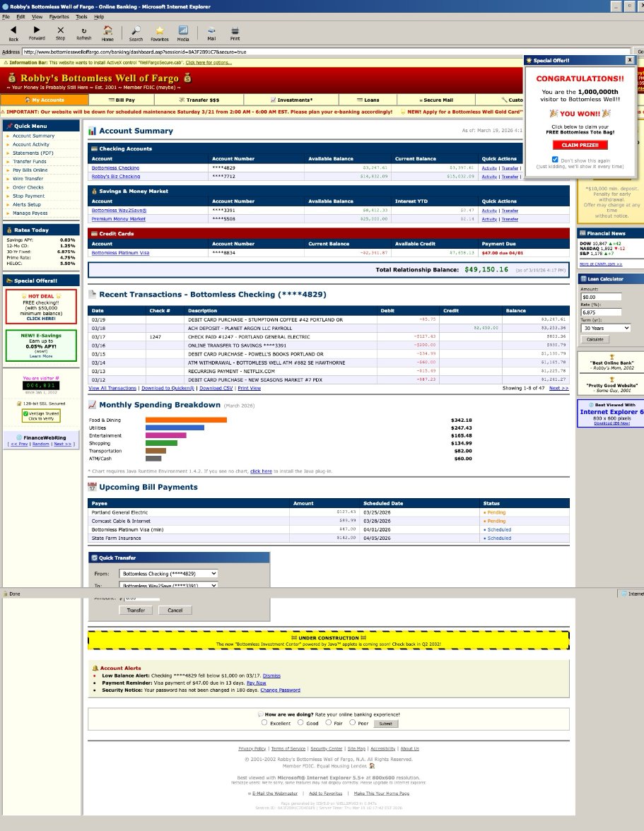The image size is (644, 831).
Task: Open the Quick Transfer To account dropdown
Action: coord(168,585)
